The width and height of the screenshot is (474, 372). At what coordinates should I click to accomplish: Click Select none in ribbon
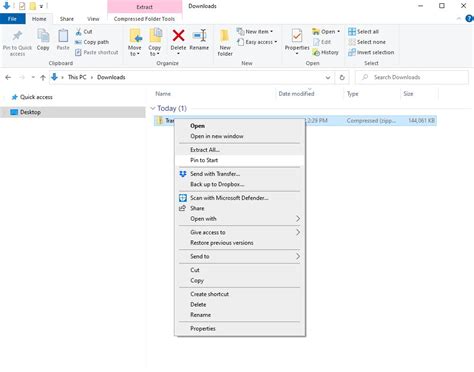coord(367,42)
